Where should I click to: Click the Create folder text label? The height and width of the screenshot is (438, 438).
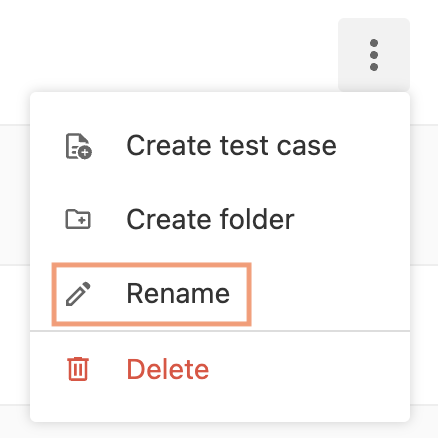(210, 219)
